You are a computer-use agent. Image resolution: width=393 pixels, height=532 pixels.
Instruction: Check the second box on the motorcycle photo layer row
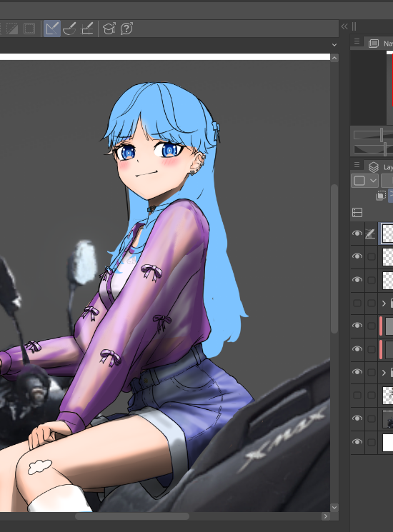[x=372, y=418]
